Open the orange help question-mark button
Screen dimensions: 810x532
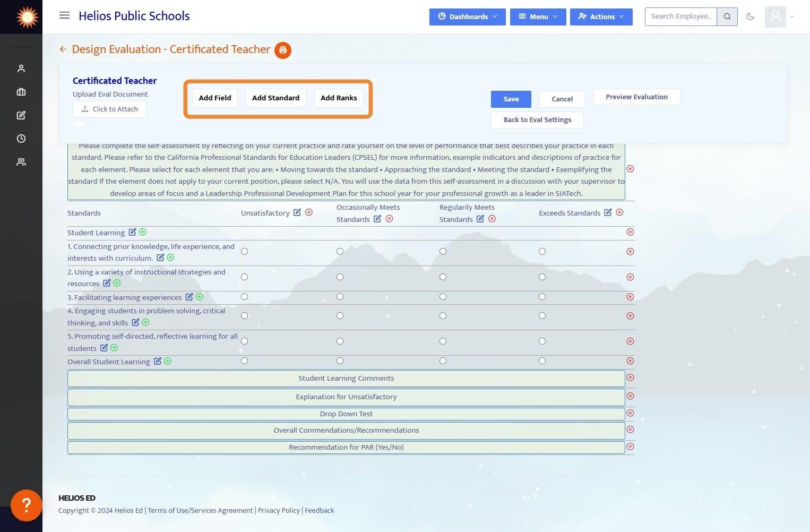[27, 505]
